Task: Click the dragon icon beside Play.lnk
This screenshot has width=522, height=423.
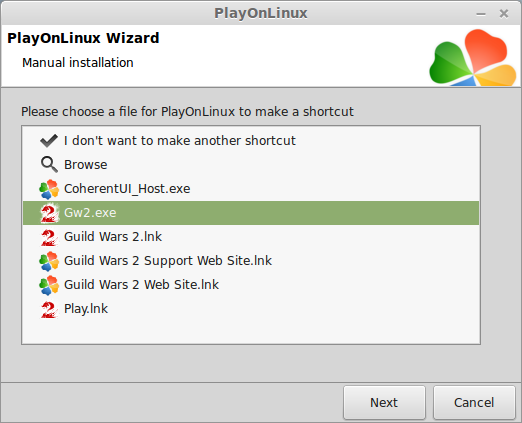Action: pos(49,309)
